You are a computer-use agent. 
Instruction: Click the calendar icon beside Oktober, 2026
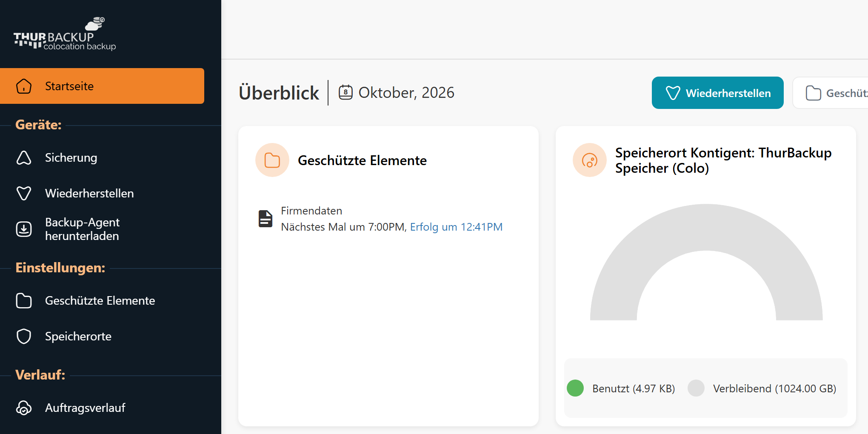(345, 92)
